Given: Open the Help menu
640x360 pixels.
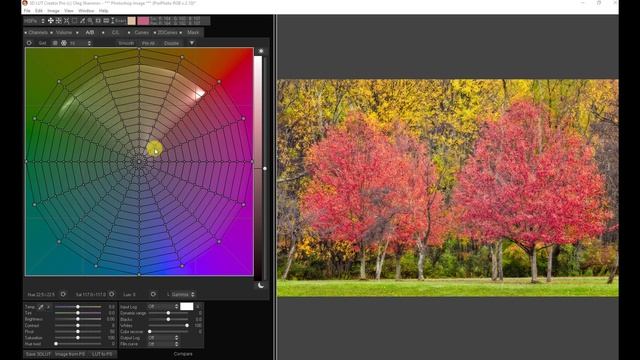Looking at the screenshot, I should (x=104, y=11).
